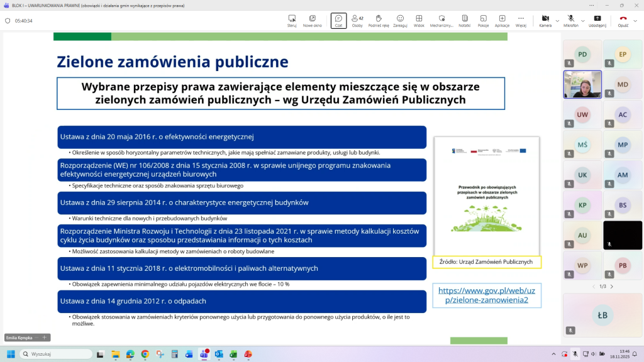644x362 pixels.
Task: Open the Zareaguj reactions menu
Action: [x=400, y=21]
